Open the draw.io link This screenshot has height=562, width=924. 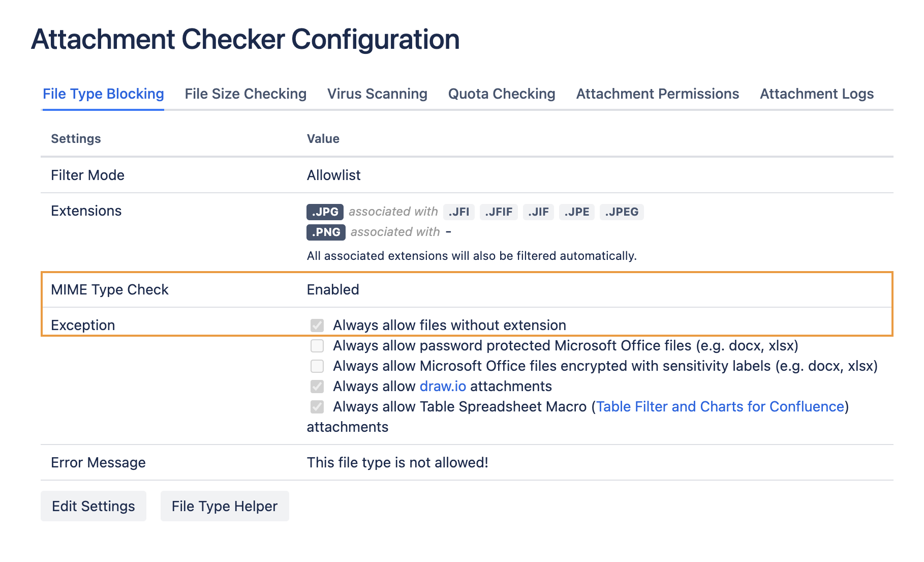coord(442,386)
